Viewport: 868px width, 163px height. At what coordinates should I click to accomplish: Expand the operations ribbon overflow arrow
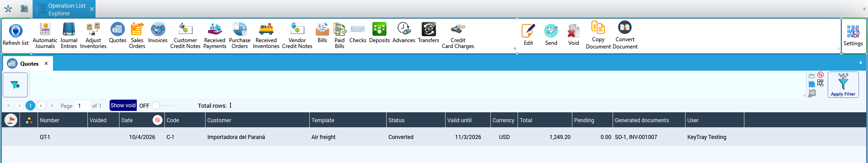click(515, 48)
